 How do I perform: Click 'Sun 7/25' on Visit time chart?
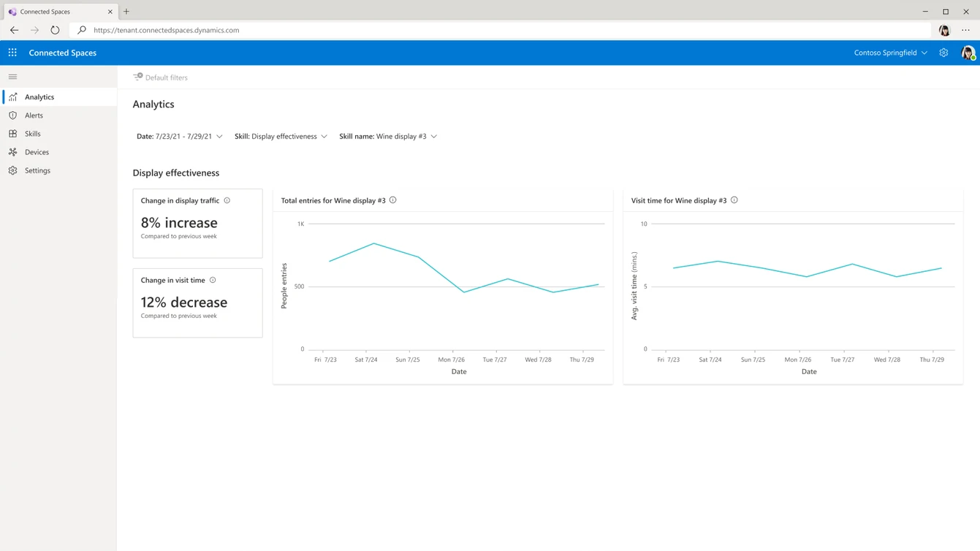tap(753, 360)
